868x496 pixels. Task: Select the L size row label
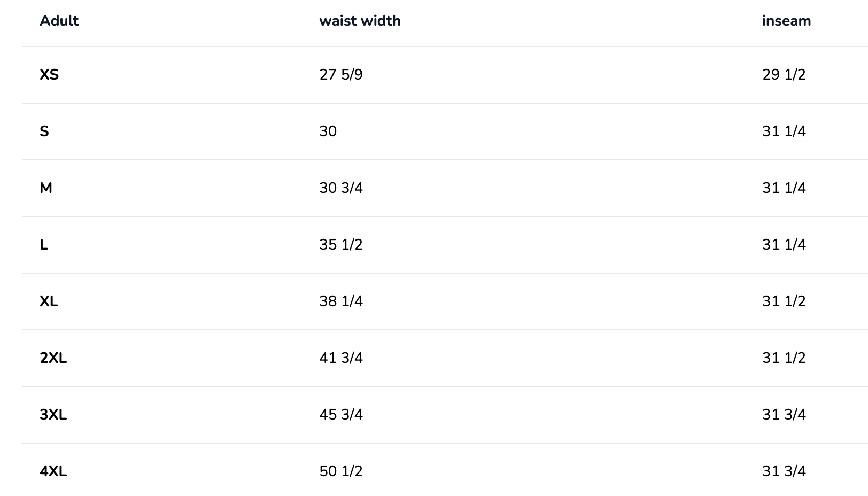[x=44, y=245]
